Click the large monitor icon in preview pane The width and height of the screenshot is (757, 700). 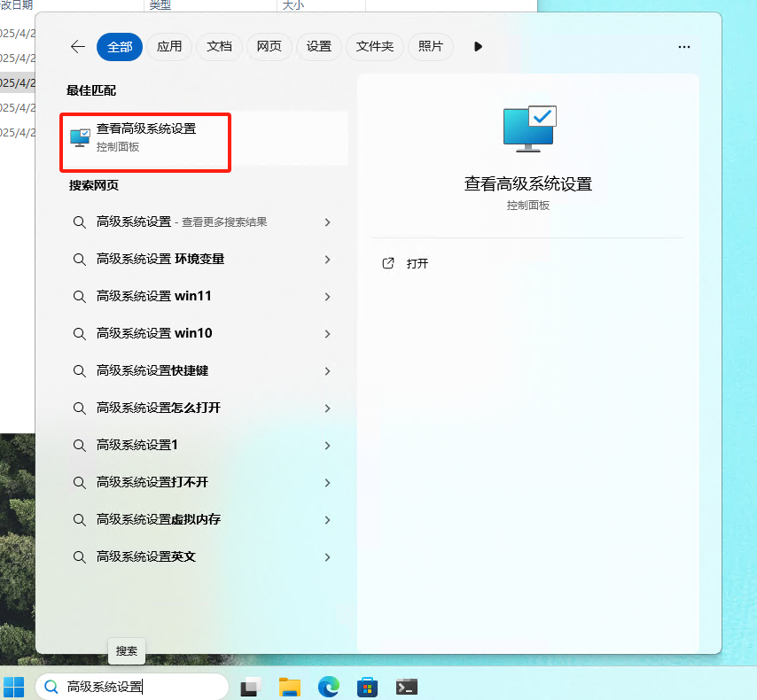tap(529, 128)
